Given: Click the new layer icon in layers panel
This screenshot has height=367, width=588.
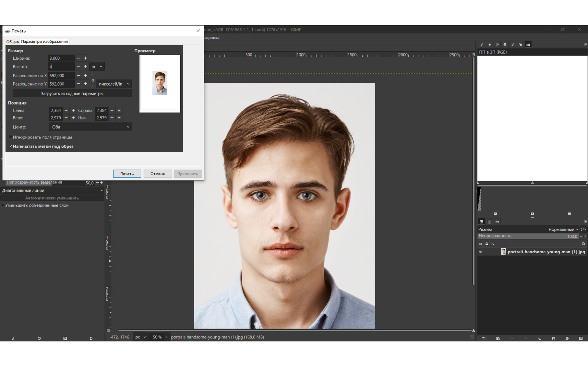Looking at the screenshot, I should 484,338.
